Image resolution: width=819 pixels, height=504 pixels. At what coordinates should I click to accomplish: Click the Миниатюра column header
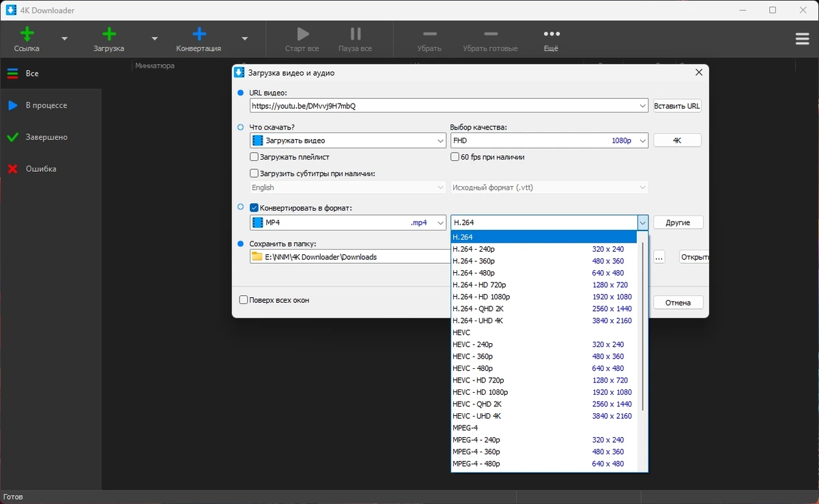coord(155,65)
